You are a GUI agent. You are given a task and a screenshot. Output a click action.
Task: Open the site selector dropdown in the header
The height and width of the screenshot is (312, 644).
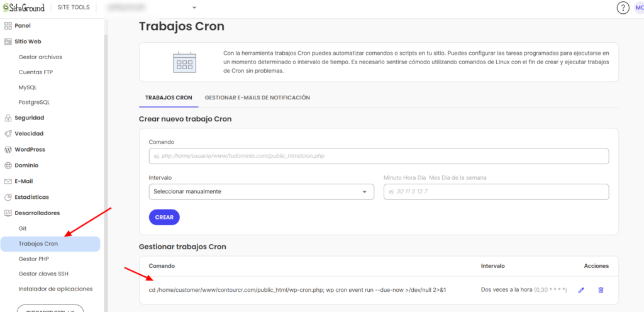[151, 8]
